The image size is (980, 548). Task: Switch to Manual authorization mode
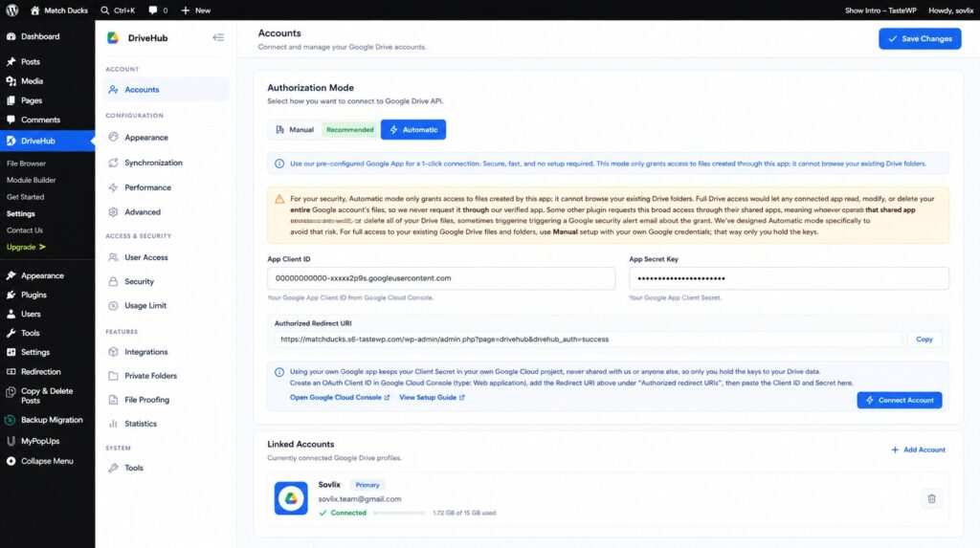point(295,129)
